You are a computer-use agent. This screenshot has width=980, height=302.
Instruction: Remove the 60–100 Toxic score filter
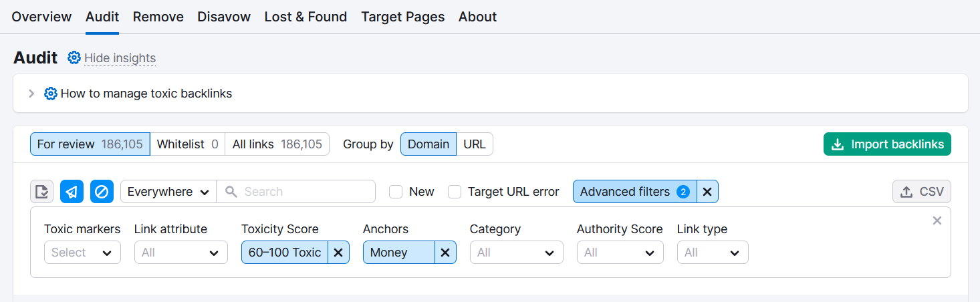pyautogui.click(x=338, y=253)
